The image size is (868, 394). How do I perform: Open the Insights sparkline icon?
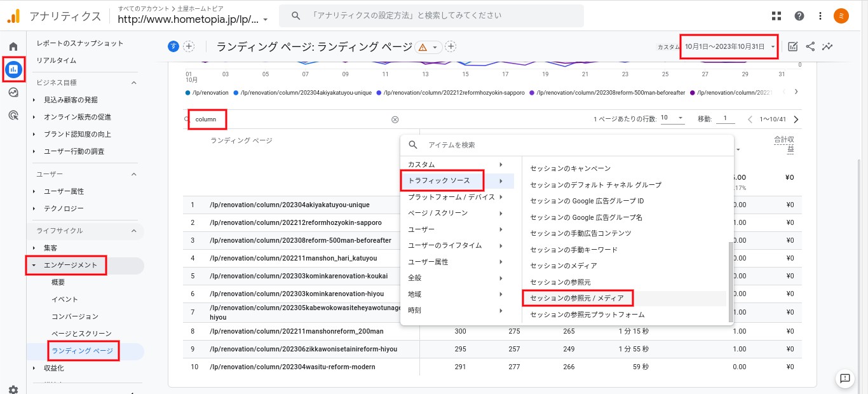827,46
